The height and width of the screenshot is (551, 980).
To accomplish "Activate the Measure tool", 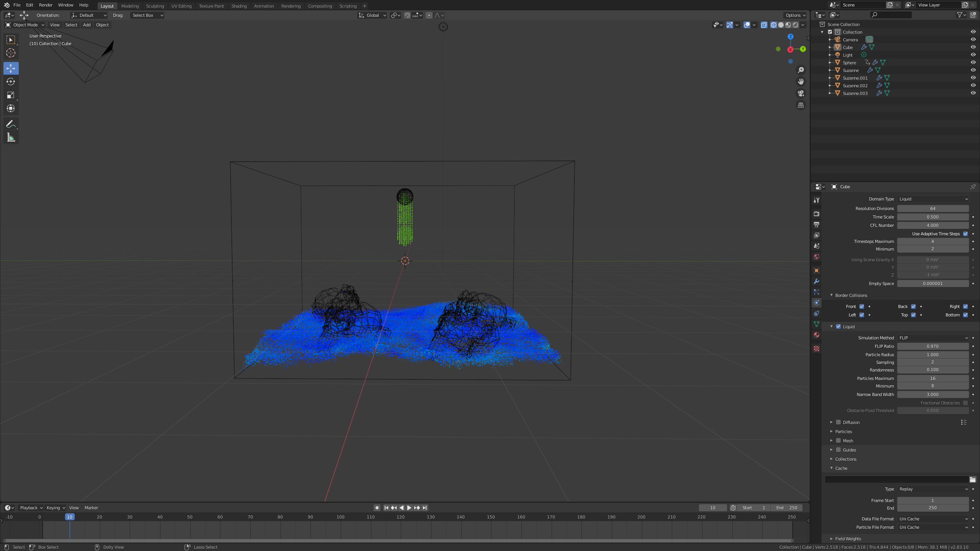I will pyautogui.click(x=11, y=138).
